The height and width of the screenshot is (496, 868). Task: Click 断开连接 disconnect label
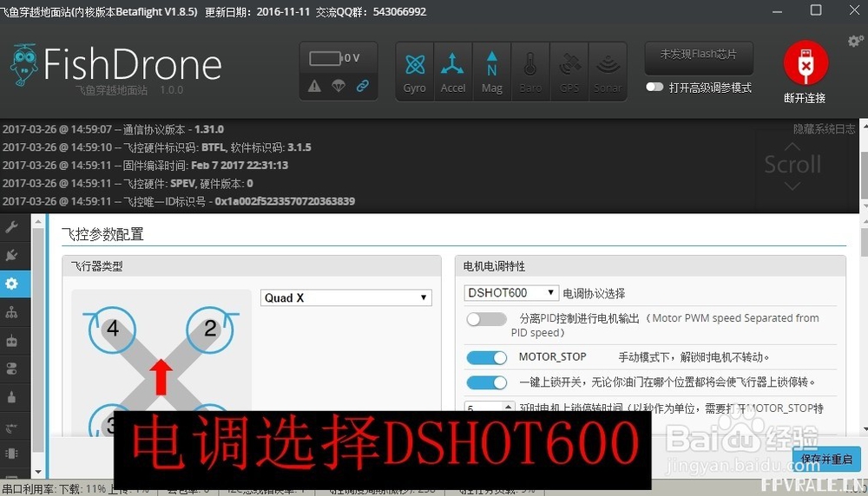click(805, 99)
